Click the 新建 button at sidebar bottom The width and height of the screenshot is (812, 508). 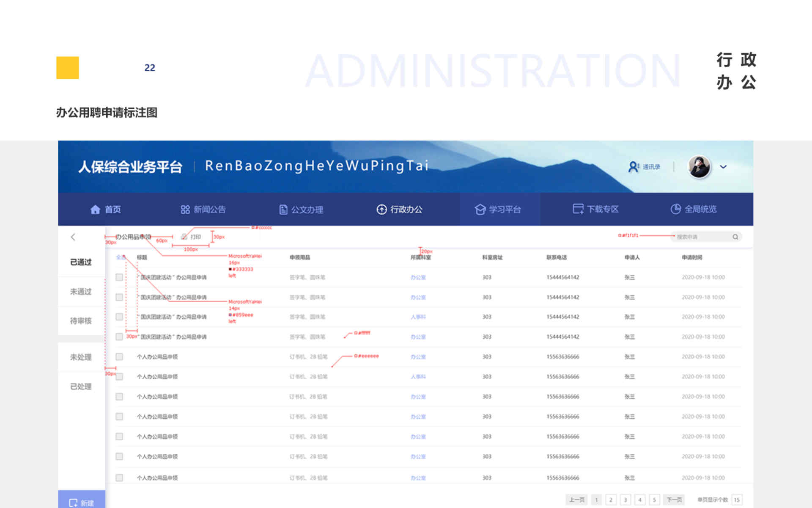click(81, 502)
